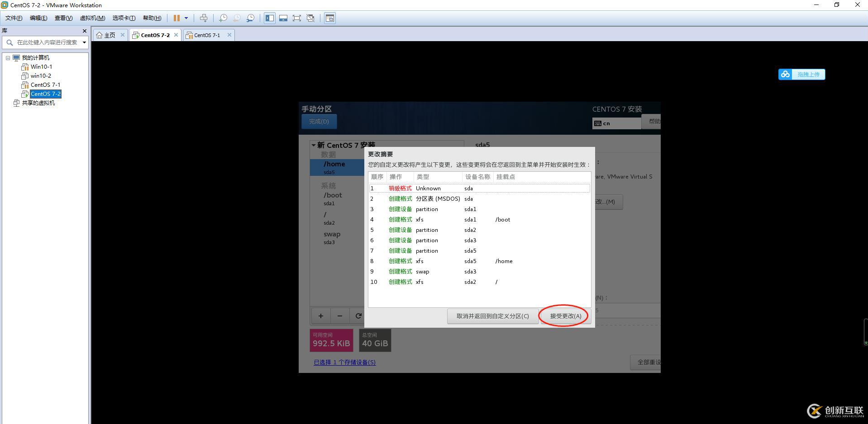The height and width of the screenshot is (424, 868).
Task: Select 共享的虚拟机 in the library tree
Action: coord(38,103)
